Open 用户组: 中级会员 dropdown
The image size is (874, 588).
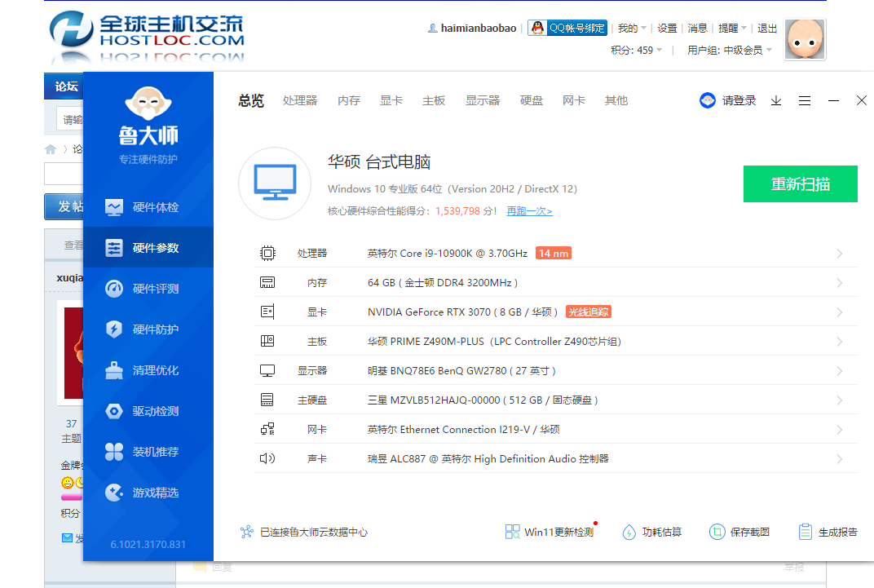point(730,51)
